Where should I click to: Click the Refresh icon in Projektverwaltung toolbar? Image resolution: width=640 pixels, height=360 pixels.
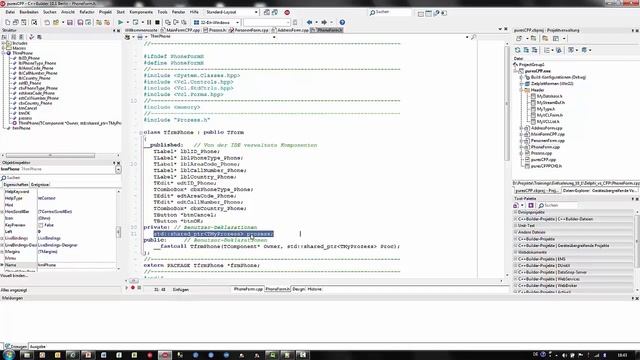518,50
